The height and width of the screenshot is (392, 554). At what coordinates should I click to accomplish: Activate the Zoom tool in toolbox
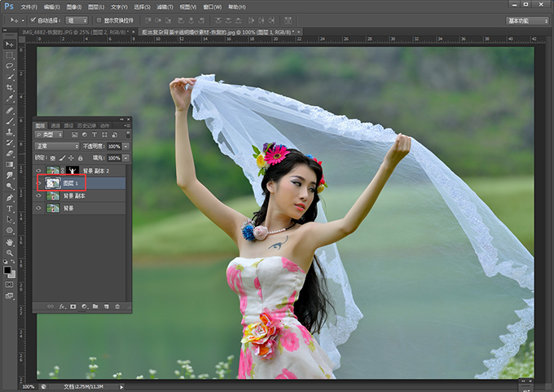(10, 253)
